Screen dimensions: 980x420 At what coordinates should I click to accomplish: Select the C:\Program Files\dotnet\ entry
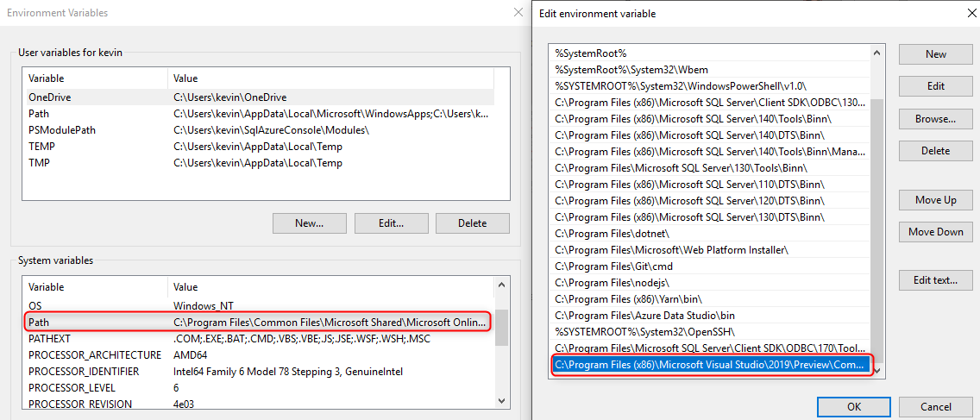(709, 233)
